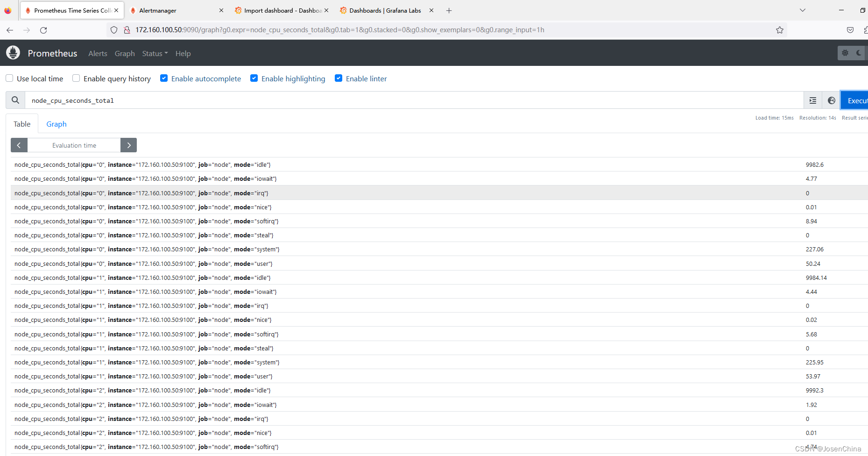Bookmark this page with the star icon

pyautogui.click(x=780, y=30)
